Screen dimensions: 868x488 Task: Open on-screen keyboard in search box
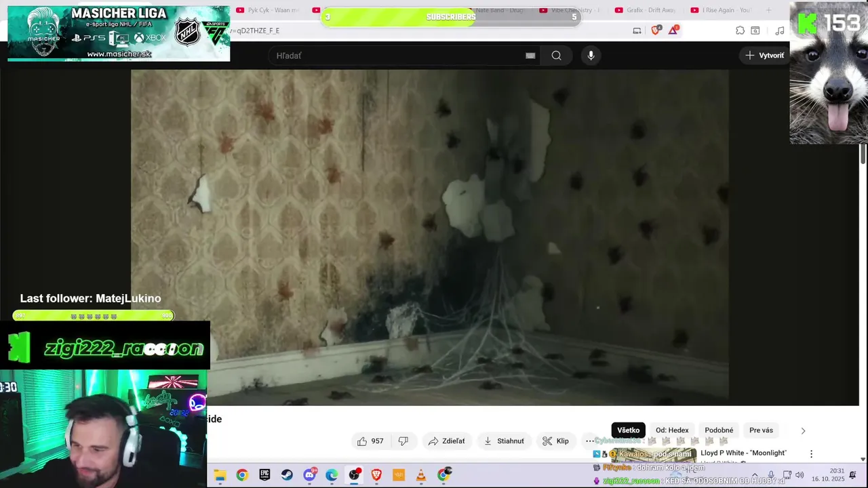[x=530, y=56]
